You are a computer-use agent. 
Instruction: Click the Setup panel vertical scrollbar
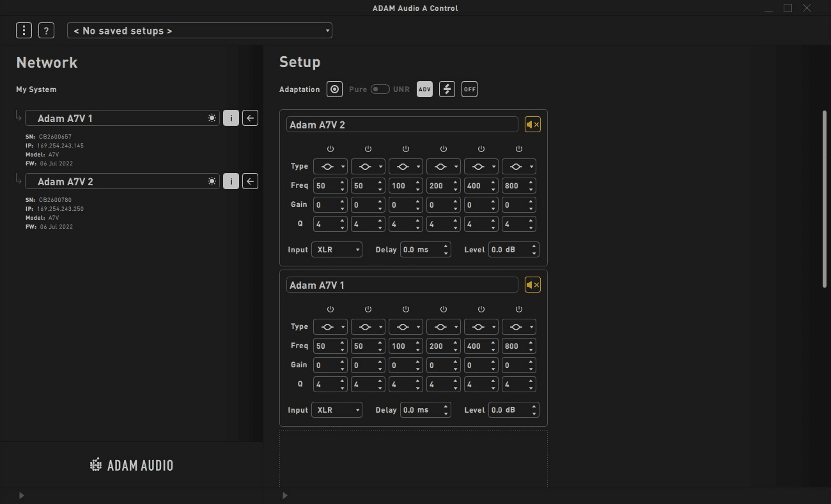tap(824, 198)
